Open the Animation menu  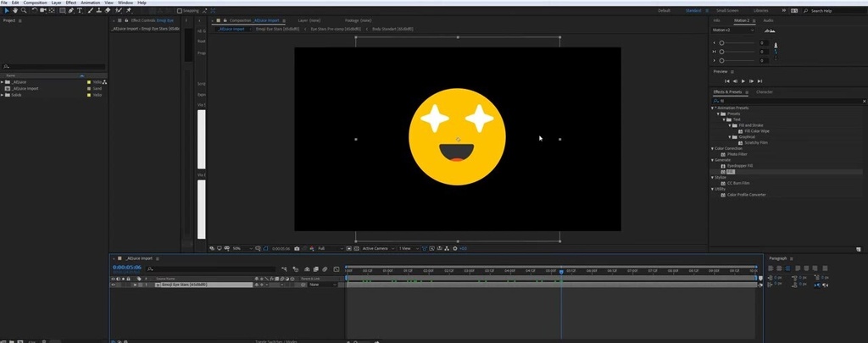90,3
